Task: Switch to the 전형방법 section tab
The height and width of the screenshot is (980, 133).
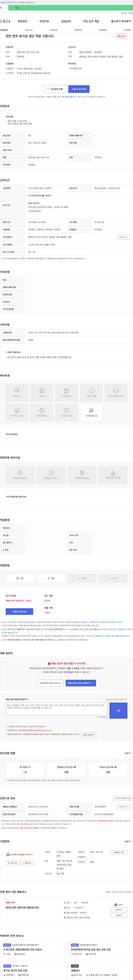Action: (x=103, y=30)
